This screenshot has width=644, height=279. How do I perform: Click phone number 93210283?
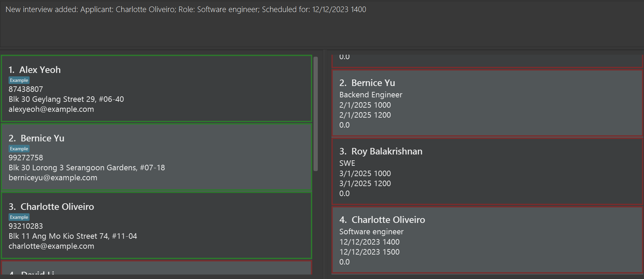(x=26, y=226)
